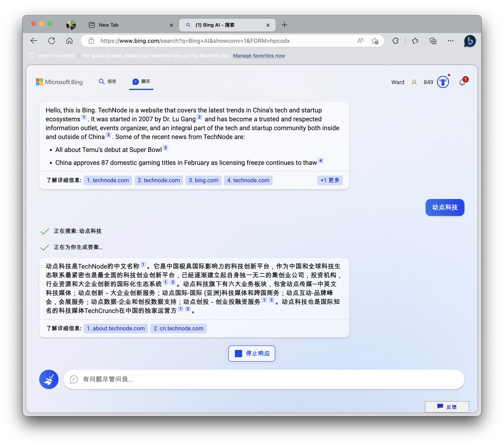Click the Microsoft Rewards trophy icon
Screen dimensions: 504x446
coord(443,82)
